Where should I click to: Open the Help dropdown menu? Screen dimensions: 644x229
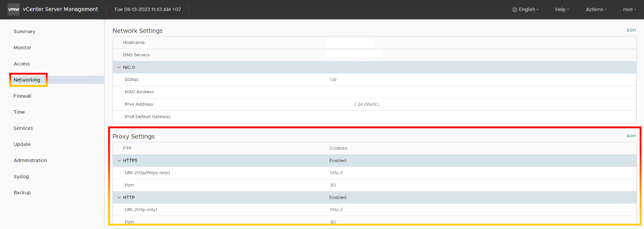tap(562, 10)
